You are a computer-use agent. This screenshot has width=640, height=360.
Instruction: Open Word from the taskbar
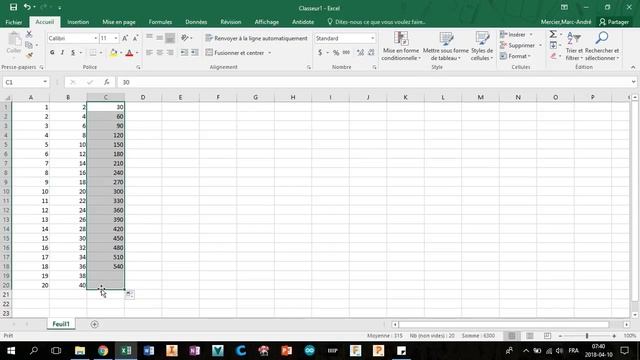[x=149, y=351]
